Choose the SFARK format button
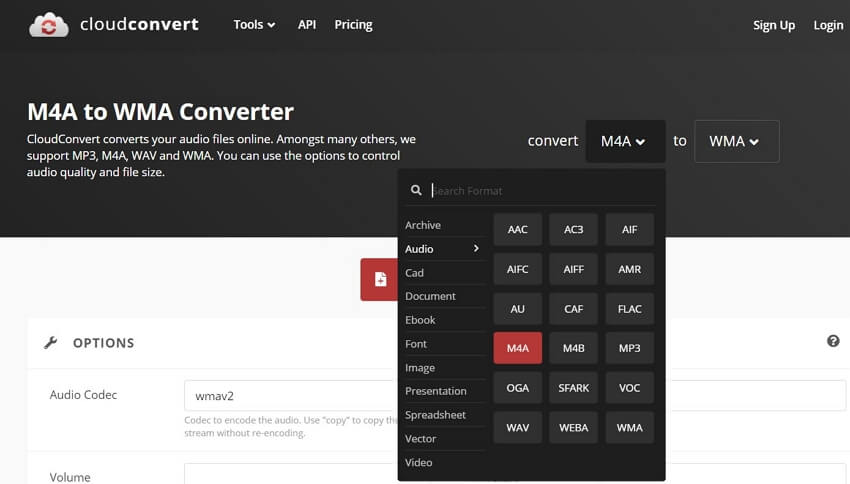Image resolution: width=850 pixels, height=484 pixels. (x=574, y=388)
